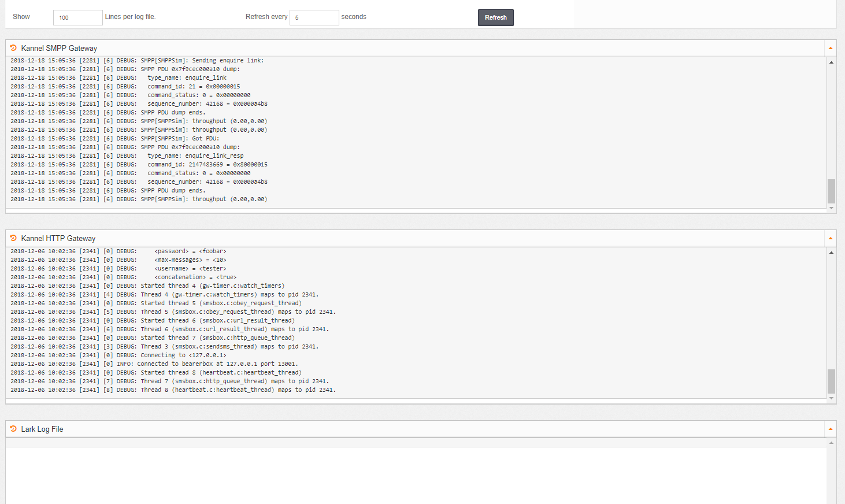The image size is (845, 504).
Task: Click the HTTP Gateway log scrollbar thumb
Action: coord(831,381)
